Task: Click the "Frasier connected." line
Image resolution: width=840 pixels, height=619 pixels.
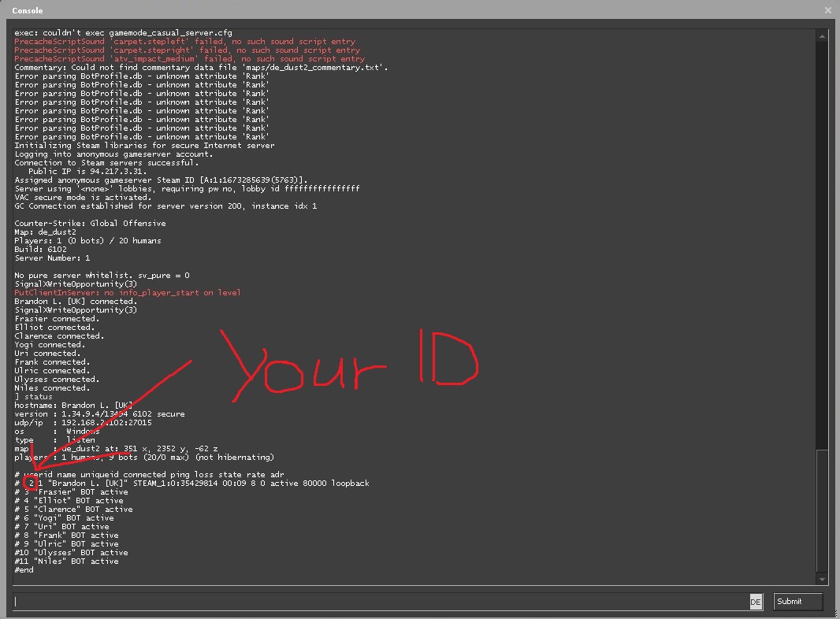Action: (x=57, y=319)
